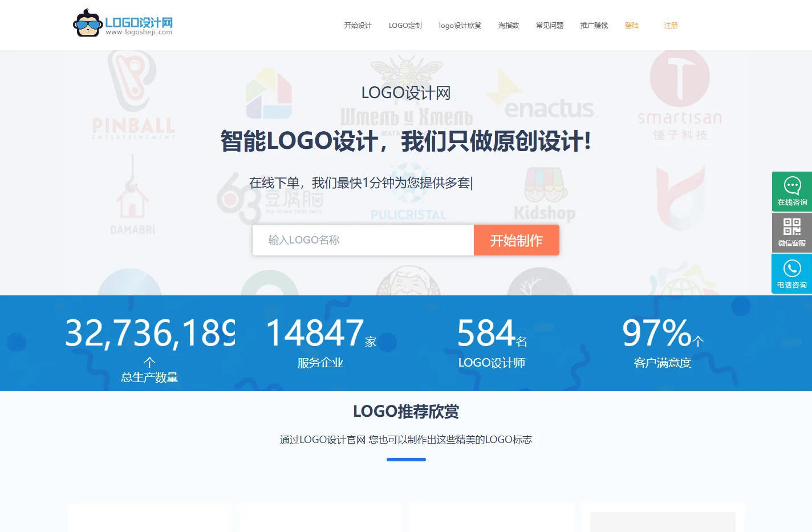Click the Smartisan 锤子科技 logo image
Screen dimensions: 812x532
click(x=680, y=95)
